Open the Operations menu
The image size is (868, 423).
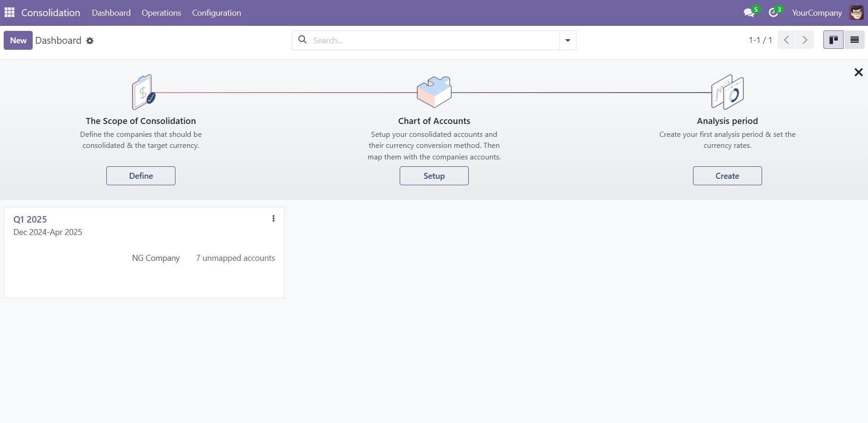click(x=161, y=13)
